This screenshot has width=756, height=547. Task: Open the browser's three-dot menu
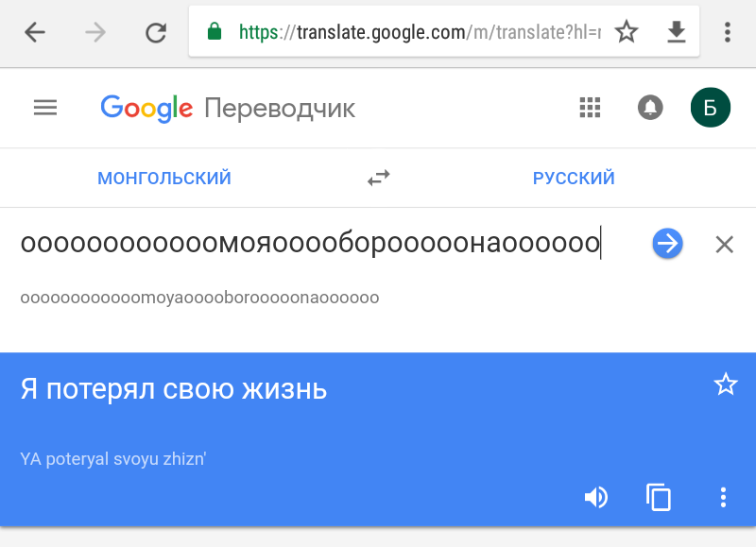coord(727,33)
